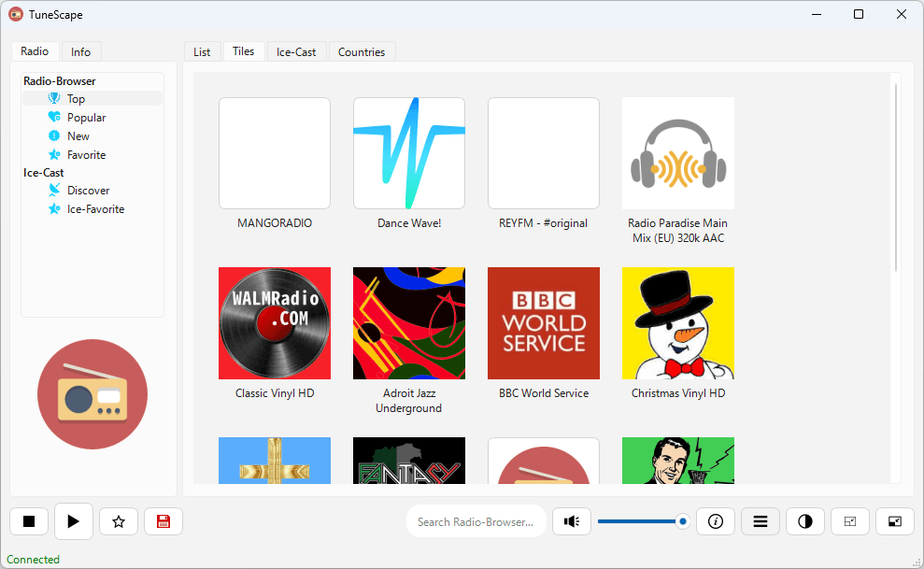Click the stop playback button
Screen dimensions: 924x569
click(29, 521)
